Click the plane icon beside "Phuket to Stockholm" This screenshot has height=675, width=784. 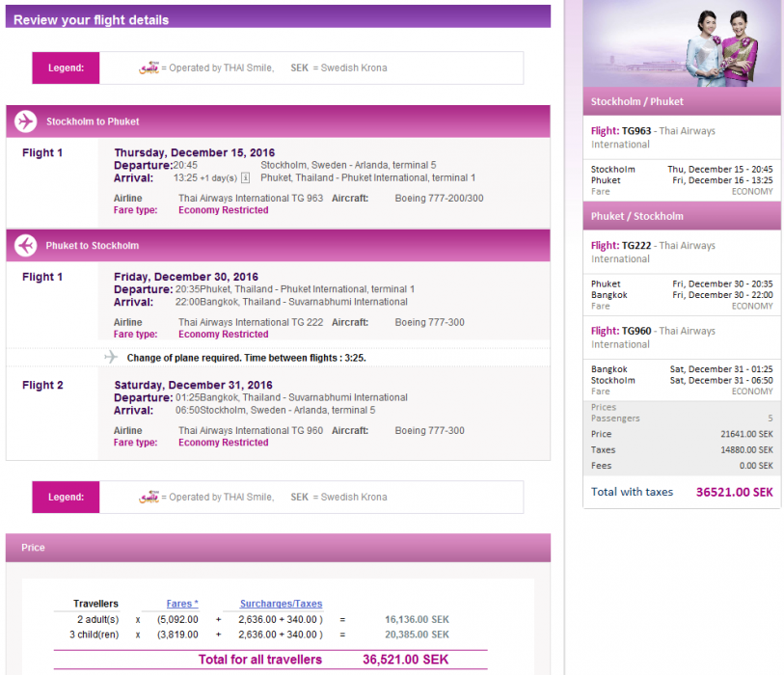click(x=25, y=246)
